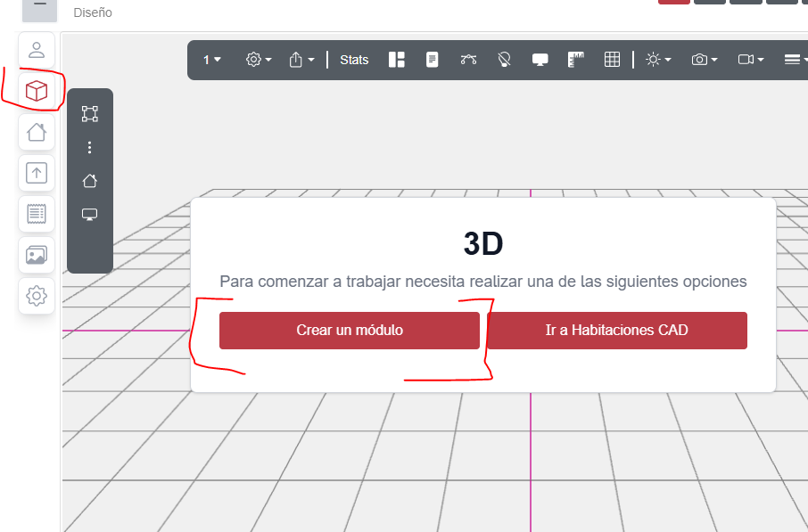Toggle the grid icon in toolbar
808x532 pixels.
pyautogui.click(x=612, y=60)
